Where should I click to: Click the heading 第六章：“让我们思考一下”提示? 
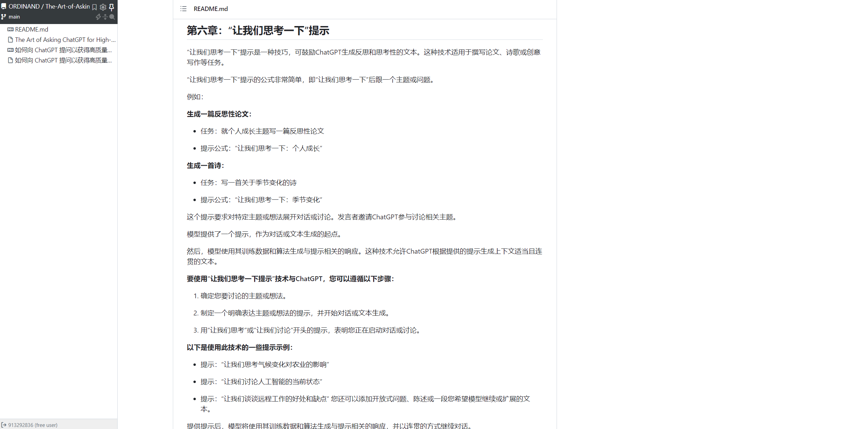[x=258, y=31]
